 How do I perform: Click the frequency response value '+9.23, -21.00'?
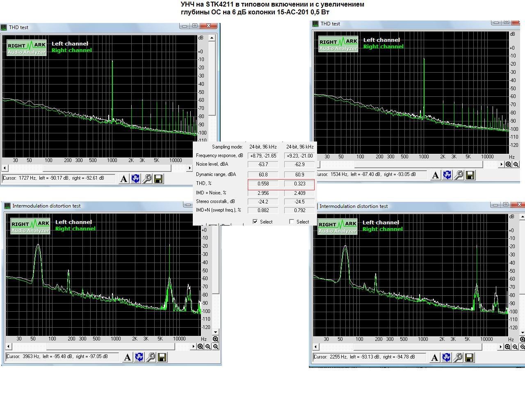[300, 156]
